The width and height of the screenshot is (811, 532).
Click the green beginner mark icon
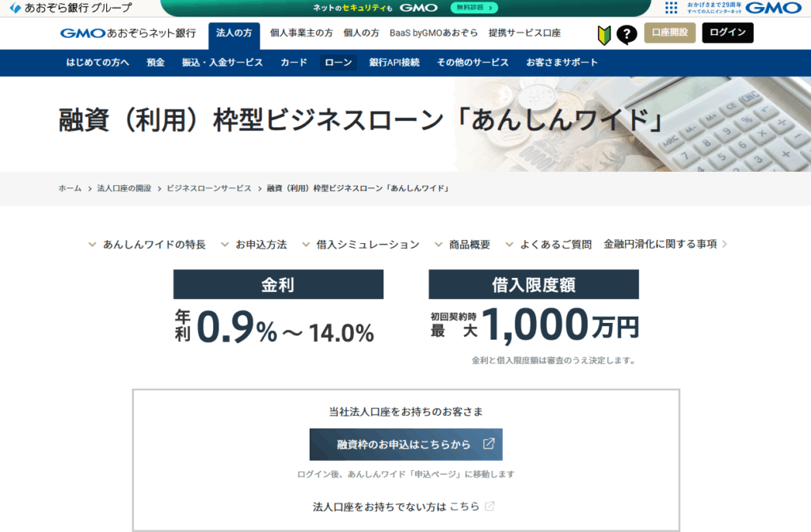click(x=604, y=34)
